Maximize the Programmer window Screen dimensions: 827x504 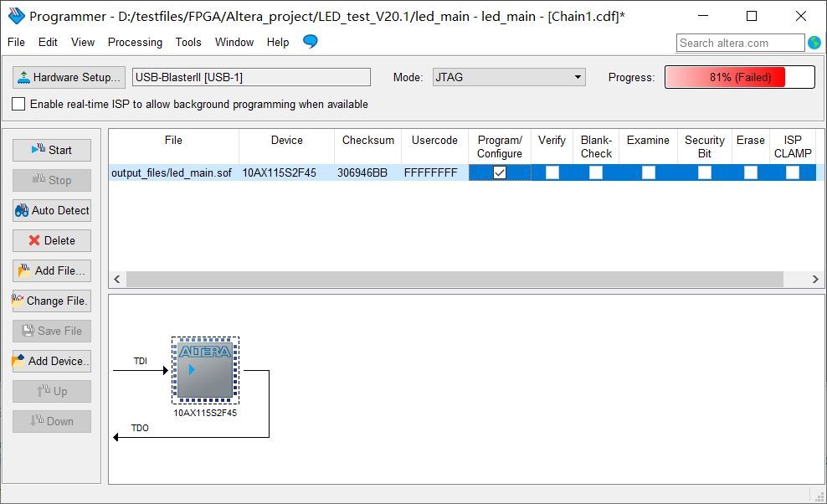coord(752,17)
